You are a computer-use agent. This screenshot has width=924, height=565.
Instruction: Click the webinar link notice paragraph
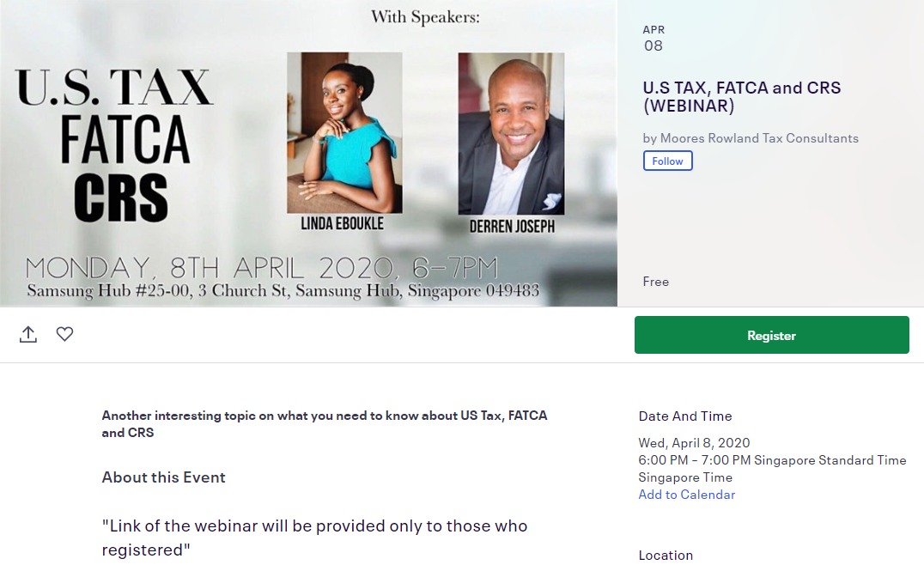click(x=314, y=538)
